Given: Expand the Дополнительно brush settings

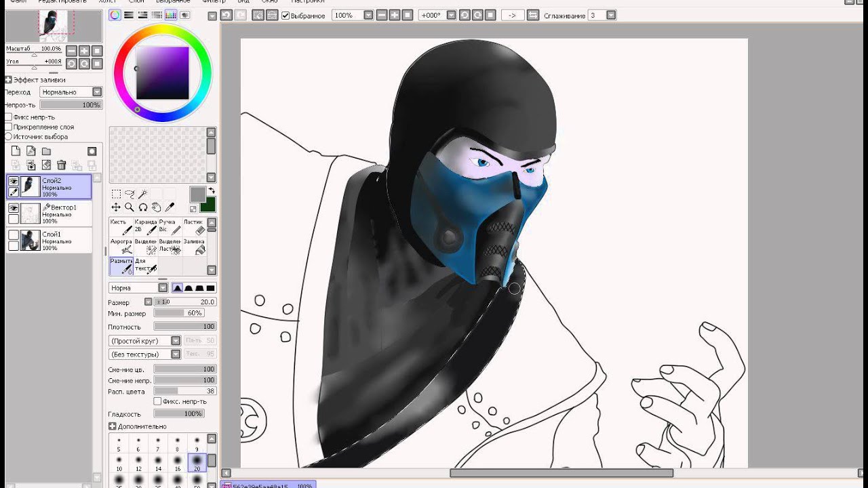Looking at the screenshot, I should tap(113, 426).
